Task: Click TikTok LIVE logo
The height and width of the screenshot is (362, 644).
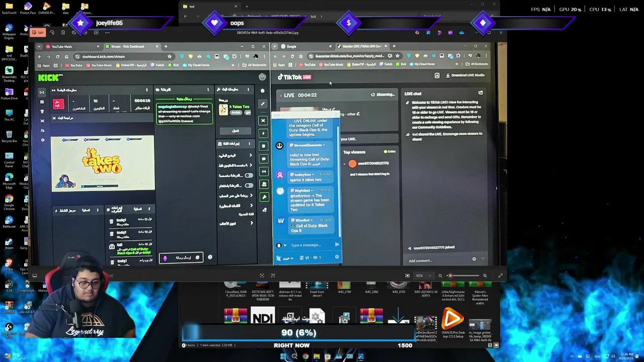Action: tap(295, 77)
